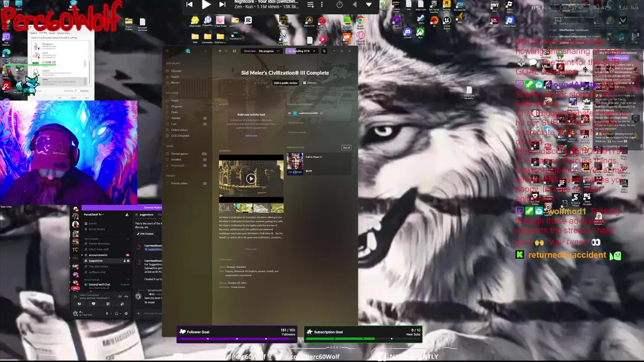Open Downloads in GOG sidebar
The width and height of the screenshot is (644, 362).
pyautogui.click(x=177, y=165)
